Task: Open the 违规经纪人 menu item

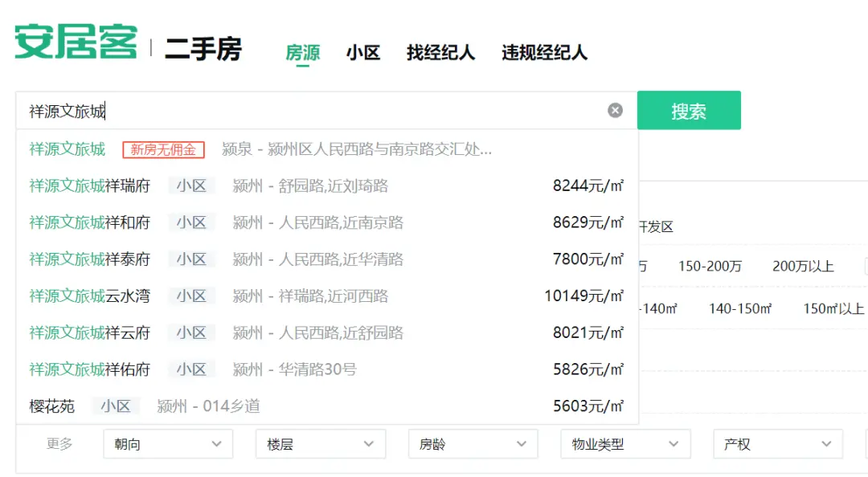Action: (544, 51)
